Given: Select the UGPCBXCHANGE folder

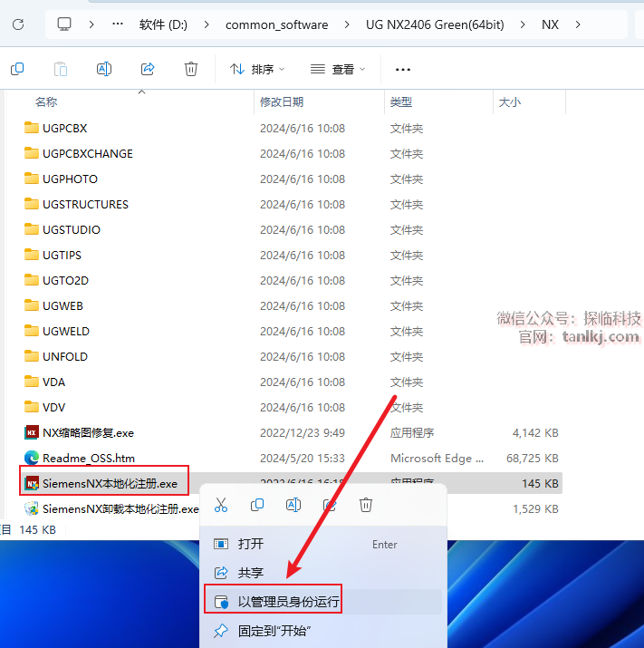Looking at the screenshot, I should pyautogui.click(x=78, y=153).
